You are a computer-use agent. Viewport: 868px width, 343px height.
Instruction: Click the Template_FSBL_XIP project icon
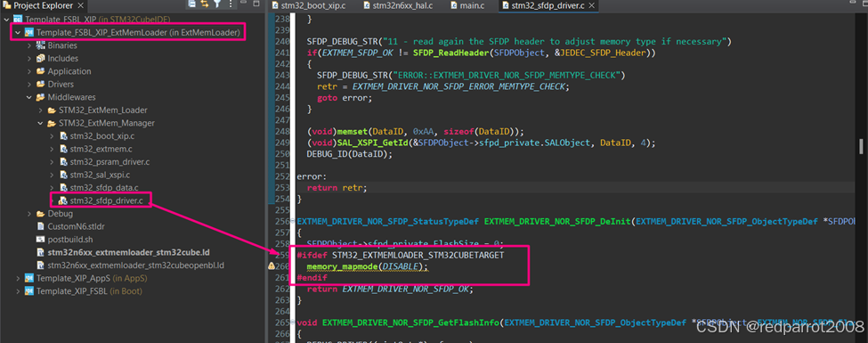click(18, 20)
